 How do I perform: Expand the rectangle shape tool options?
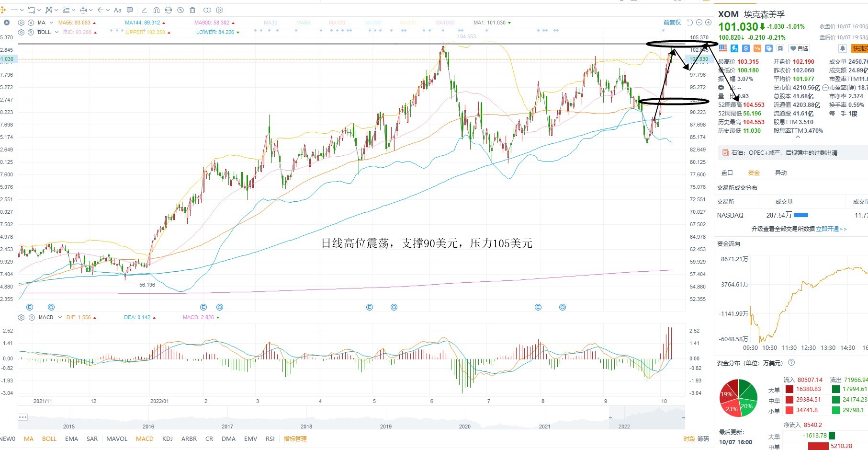click(x=39, y=10)
